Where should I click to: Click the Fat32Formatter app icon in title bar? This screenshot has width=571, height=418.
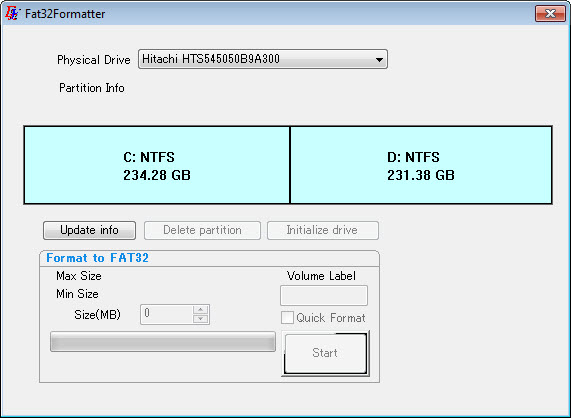(x=12, y=13)
